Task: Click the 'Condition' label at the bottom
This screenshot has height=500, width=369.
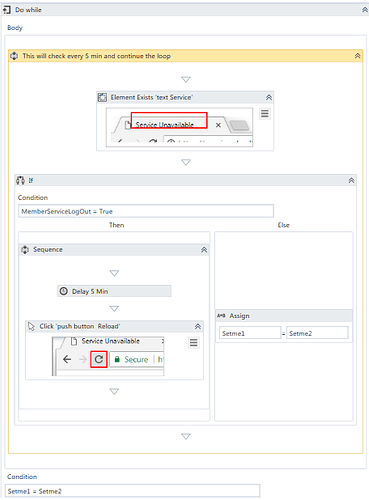Action: coord(22,476)
